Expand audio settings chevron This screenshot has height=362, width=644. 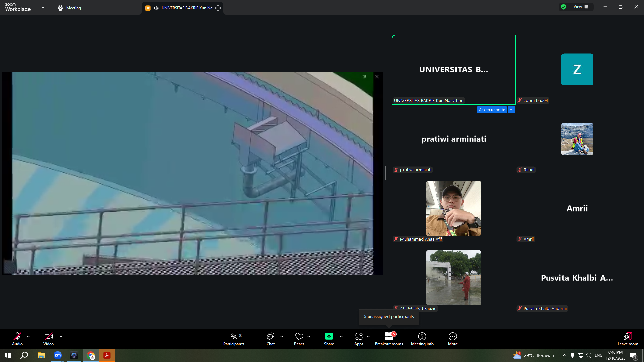pos(28,336)
